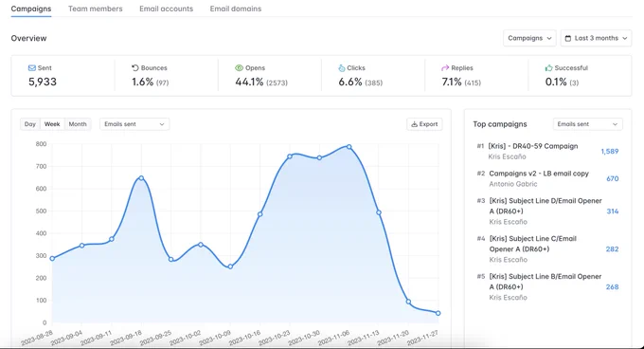Open Top campaigns Emails sent dropdown

587,124
